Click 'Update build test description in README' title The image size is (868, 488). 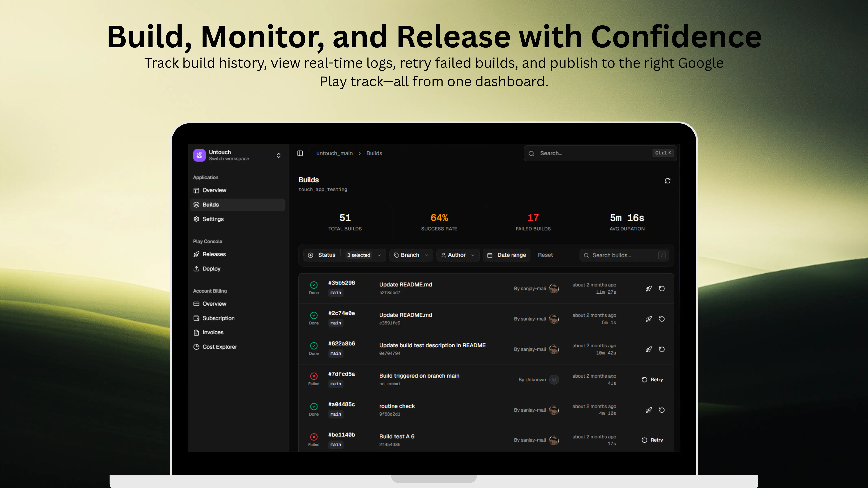point(432,345)
